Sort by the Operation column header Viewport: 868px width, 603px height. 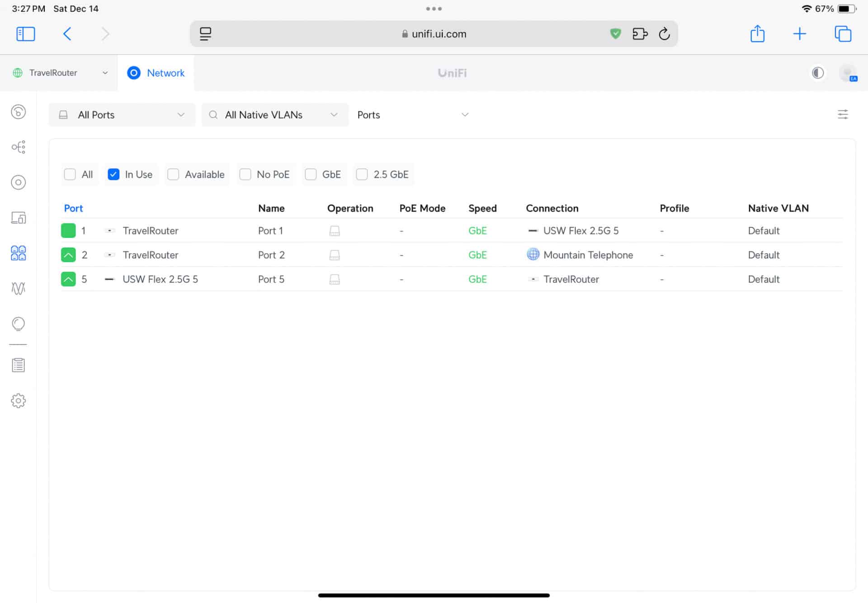coord(350,208)
